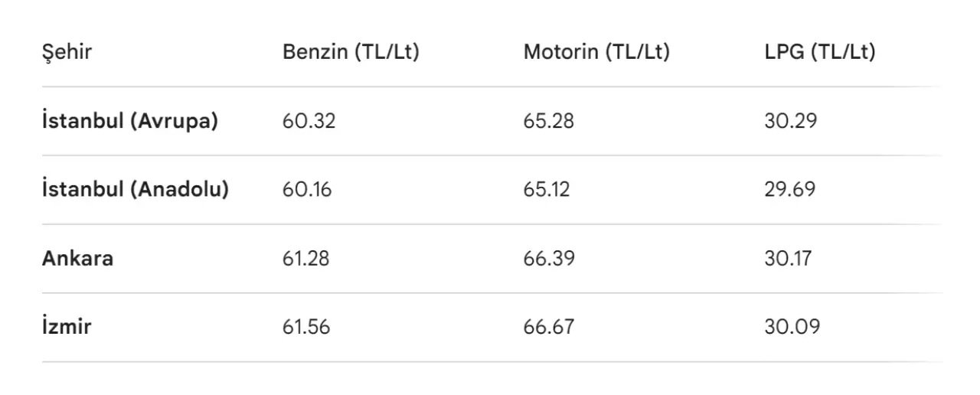This screenshot has width=980, height=395.
Task: Click the Şehir column header
Action: (67, 53)
